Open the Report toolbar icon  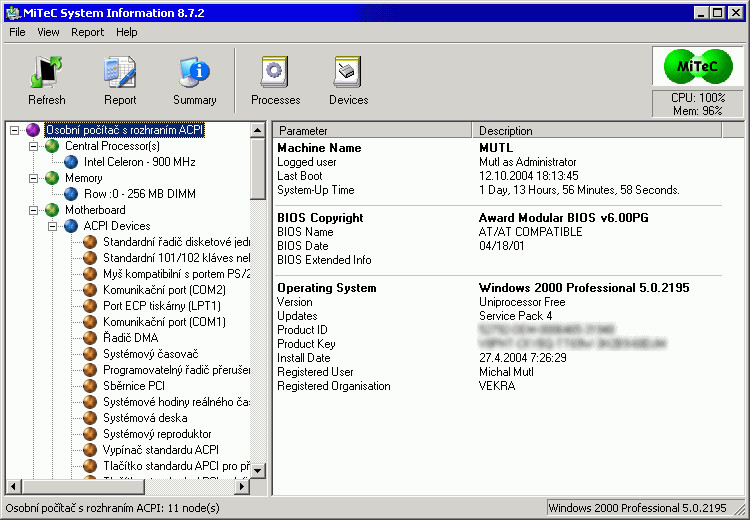(120, 72)
